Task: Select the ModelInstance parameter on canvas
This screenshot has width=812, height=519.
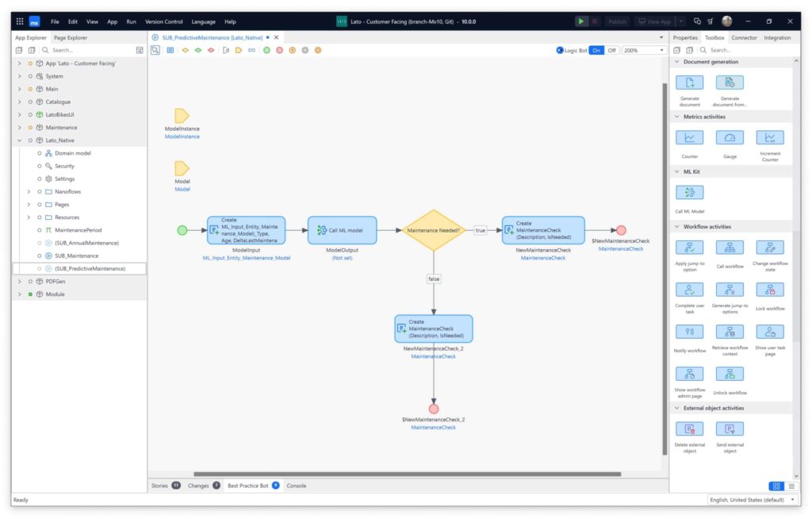Action: coord(182,116)
